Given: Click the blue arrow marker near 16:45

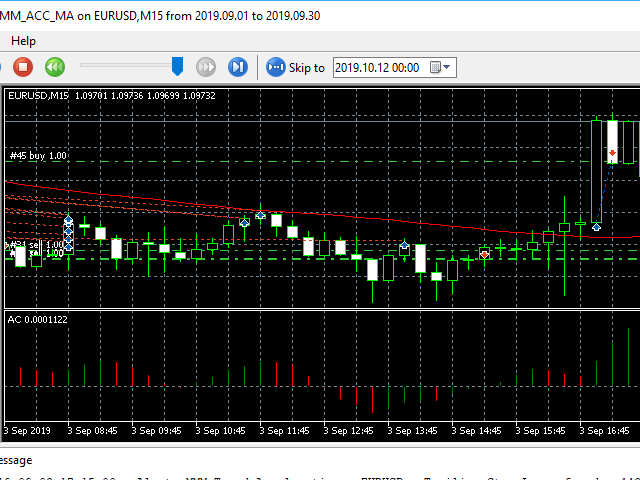Looking at the screenshot, I should click(x=596, y=227).
